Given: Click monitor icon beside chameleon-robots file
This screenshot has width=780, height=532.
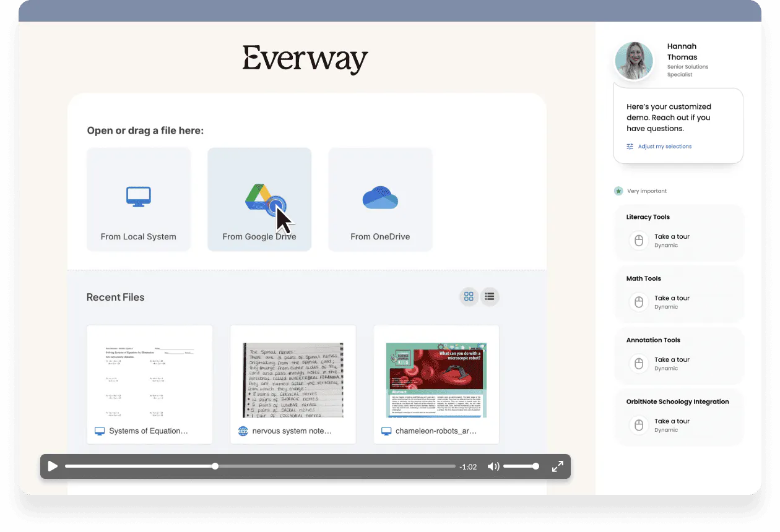Looking at the screenshot, I should point(386,431).
